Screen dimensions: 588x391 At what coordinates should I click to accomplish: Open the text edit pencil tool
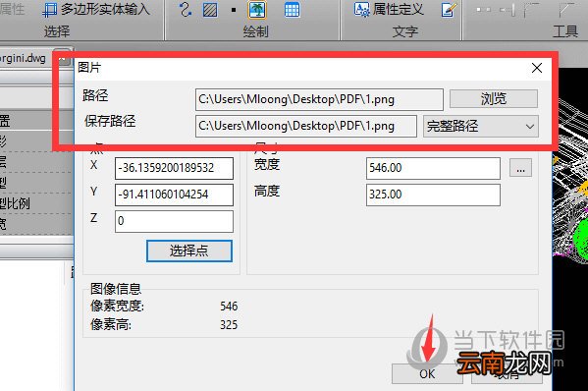pos(449,10)
